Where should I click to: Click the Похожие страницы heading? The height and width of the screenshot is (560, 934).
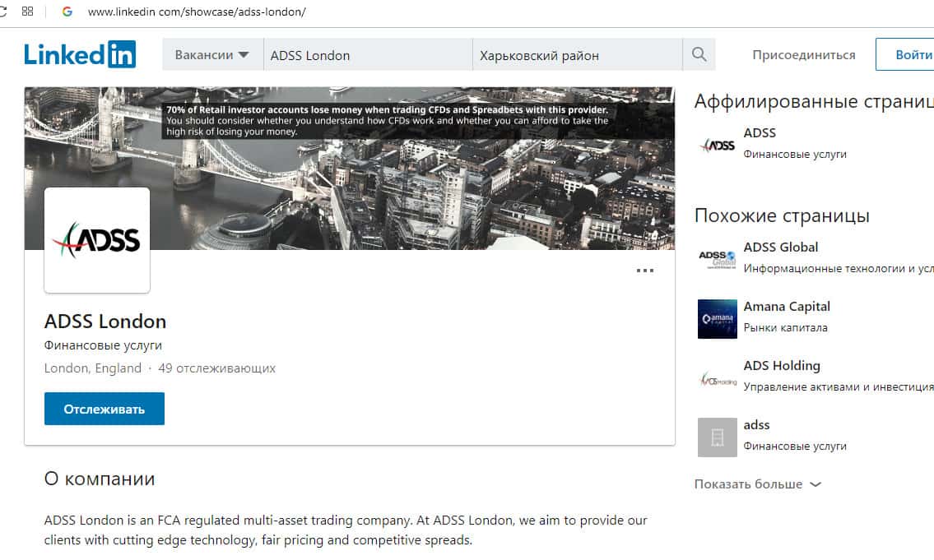pos(782,215)
